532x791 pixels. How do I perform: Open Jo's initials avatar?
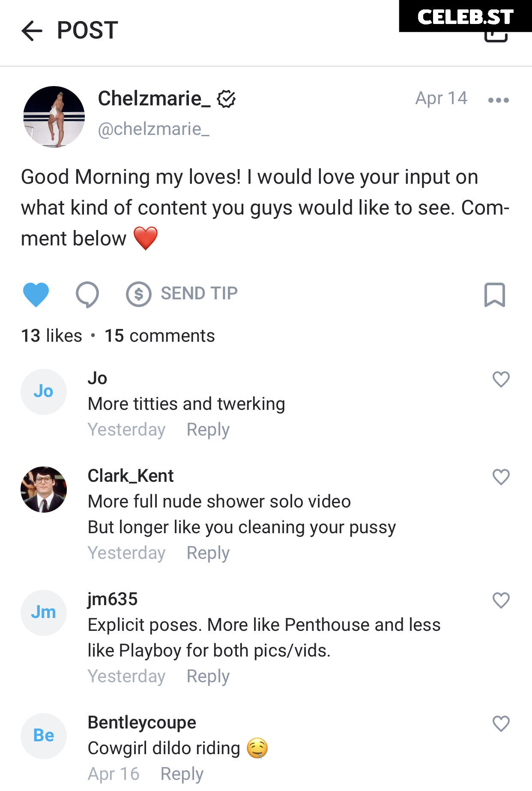[x=44, y=392]
